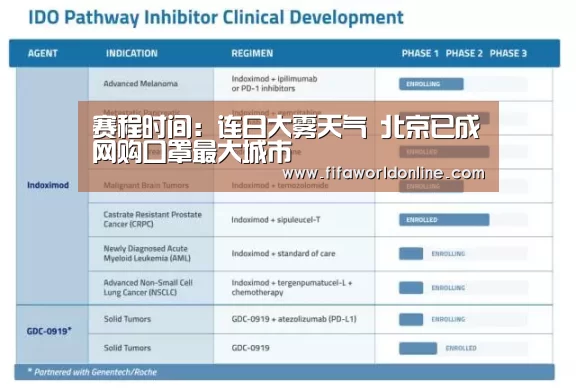Click the 'Indoximod + standard of care' regimen
Screen dimensions: 576x390
tap(283, 253)
